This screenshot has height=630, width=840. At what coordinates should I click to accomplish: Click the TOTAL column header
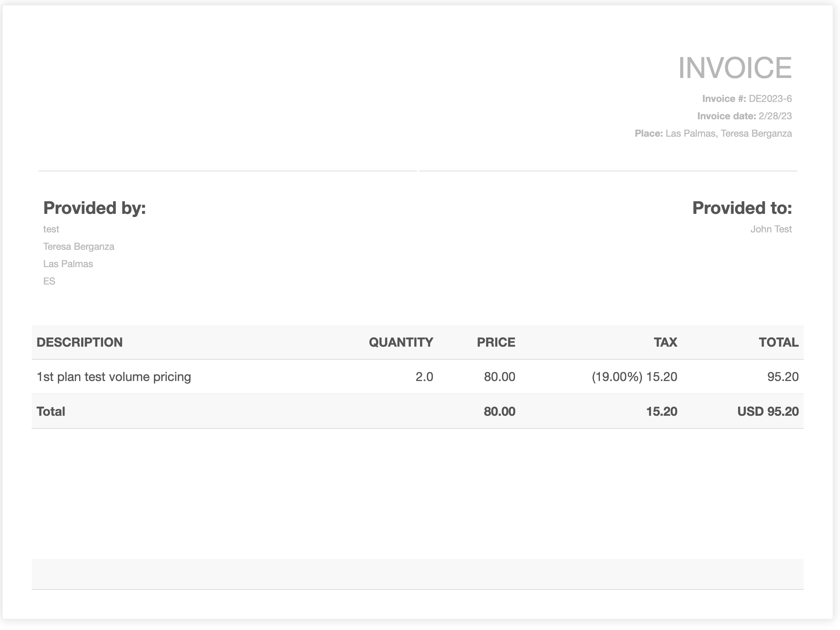(x=778, y=342)
